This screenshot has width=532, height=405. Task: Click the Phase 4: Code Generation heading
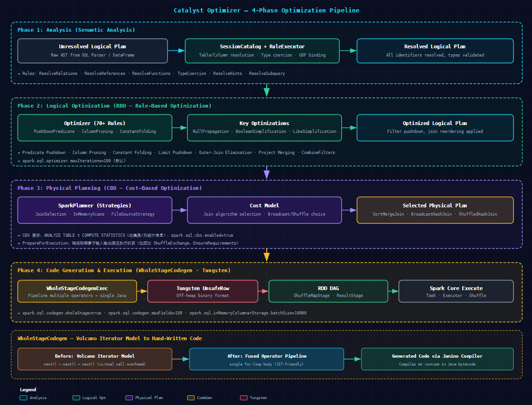coord(124,270)
